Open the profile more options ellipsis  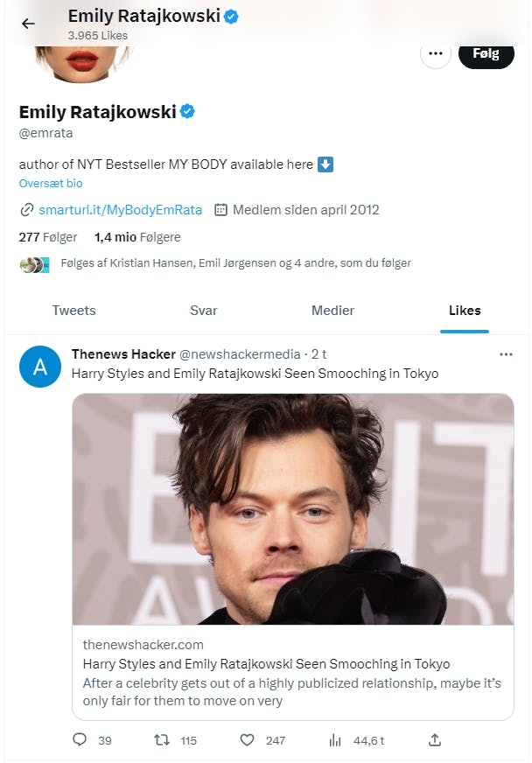[x=435, y=54]
